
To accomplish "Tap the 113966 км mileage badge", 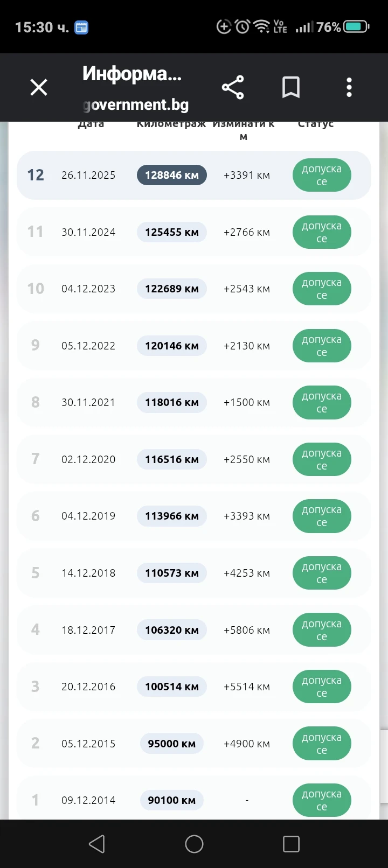I will (x=172, y=516).
